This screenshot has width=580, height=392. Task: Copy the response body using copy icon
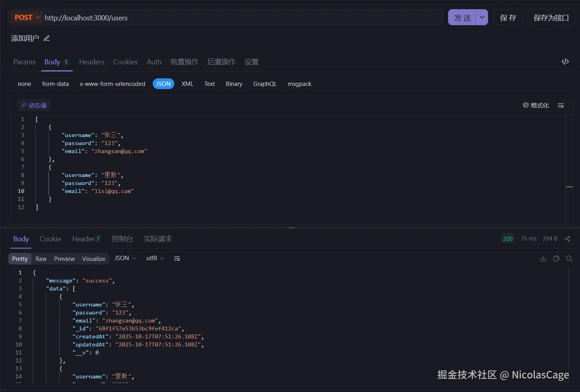(556, 259)
